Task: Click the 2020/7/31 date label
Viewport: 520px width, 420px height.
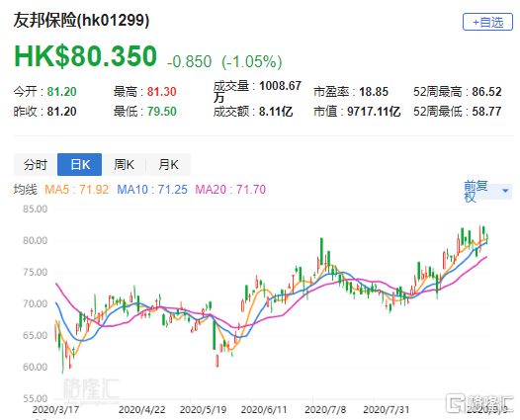Action: pos(386,410)
